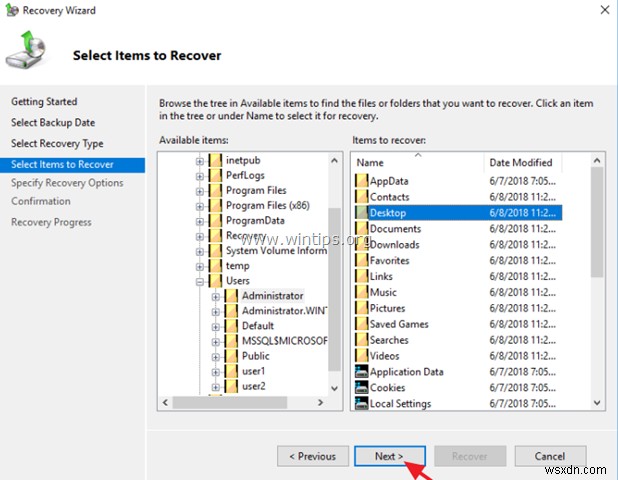Click the Next > button

point(389,456)
